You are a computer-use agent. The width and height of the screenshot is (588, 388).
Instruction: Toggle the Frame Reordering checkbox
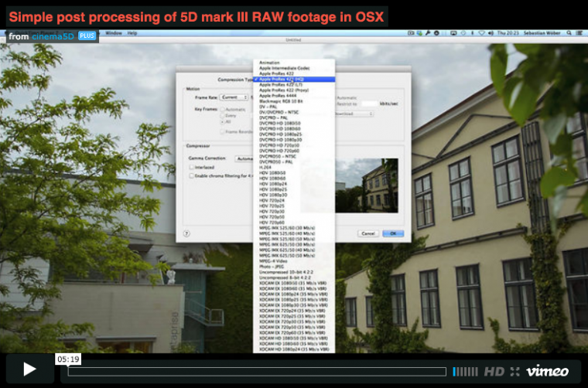pyautogui.click(x=222, y=131)
